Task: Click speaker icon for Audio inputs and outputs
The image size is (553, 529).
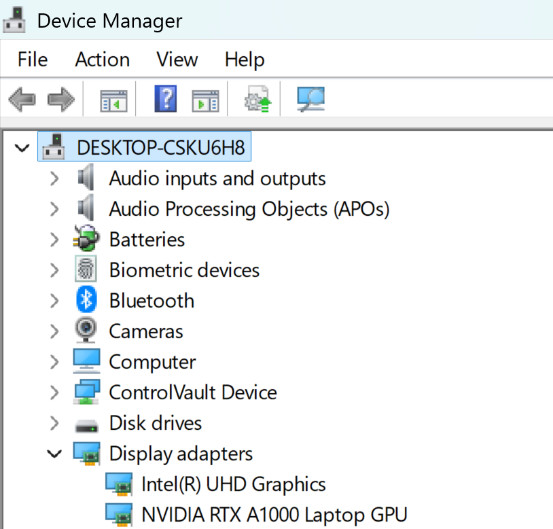Action: pyautogui.click(x=86, y=177)
